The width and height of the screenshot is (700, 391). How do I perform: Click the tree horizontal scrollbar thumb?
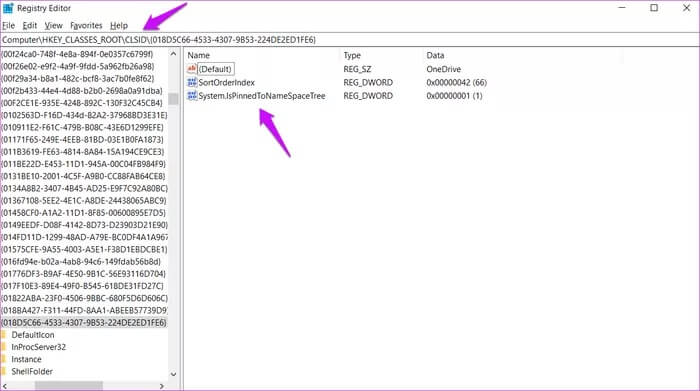tap(69, 386)
